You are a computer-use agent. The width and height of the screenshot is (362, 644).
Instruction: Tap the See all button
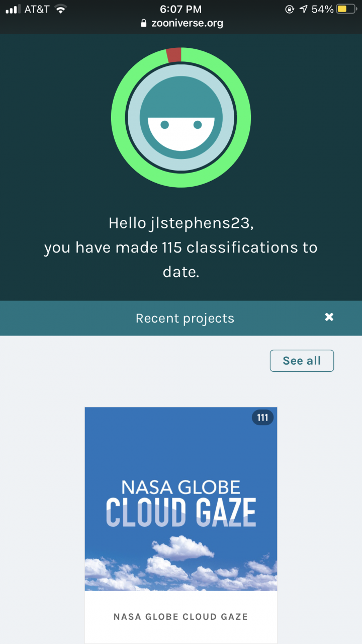point(302,361)
